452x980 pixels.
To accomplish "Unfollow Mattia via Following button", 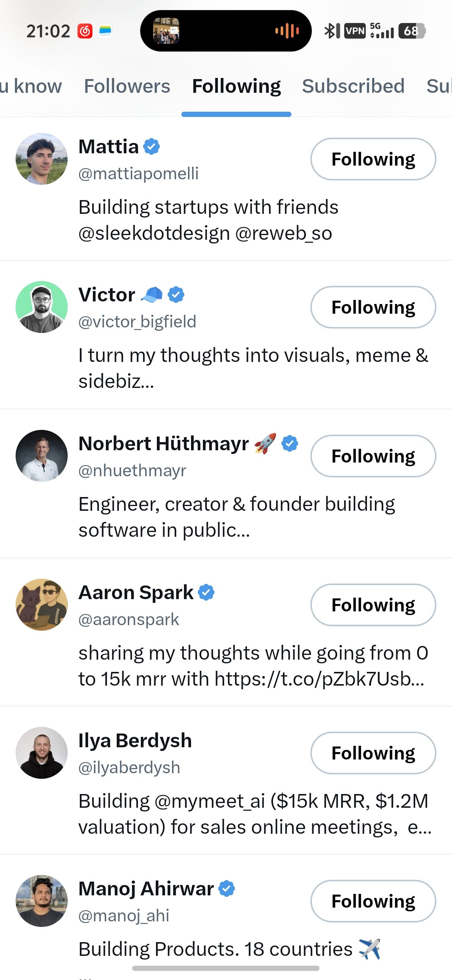I will 373,159.
